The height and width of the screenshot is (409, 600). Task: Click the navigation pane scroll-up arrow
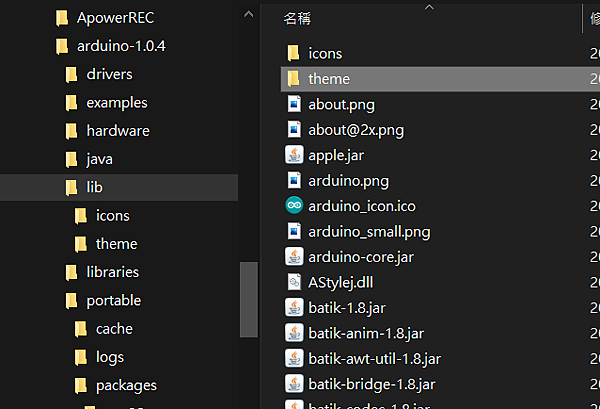point(249,15)
